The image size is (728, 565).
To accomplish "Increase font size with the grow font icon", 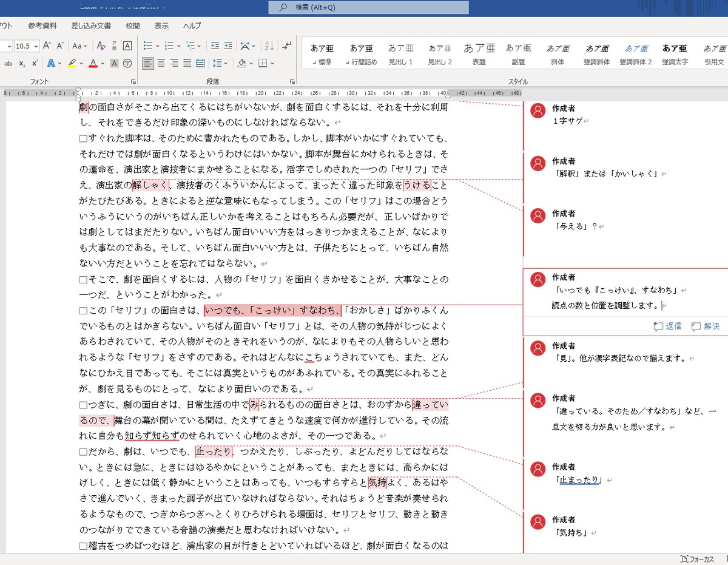I will click(x=47, y=46).
